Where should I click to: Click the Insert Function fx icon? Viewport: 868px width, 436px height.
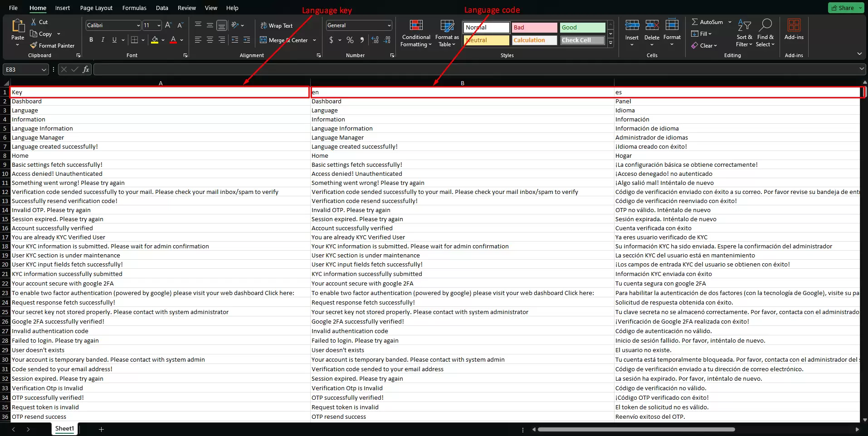(86, 69)
